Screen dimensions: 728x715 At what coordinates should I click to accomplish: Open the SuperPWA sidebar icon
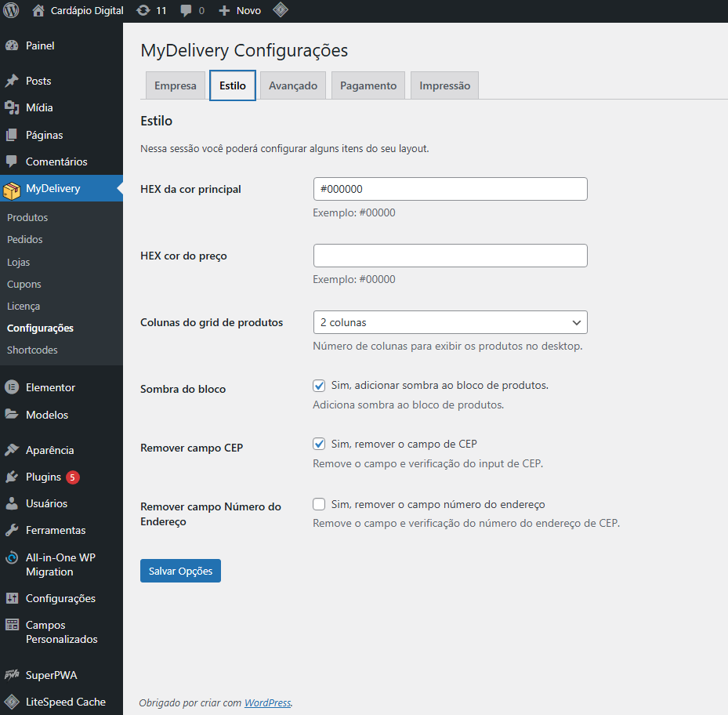12,675
